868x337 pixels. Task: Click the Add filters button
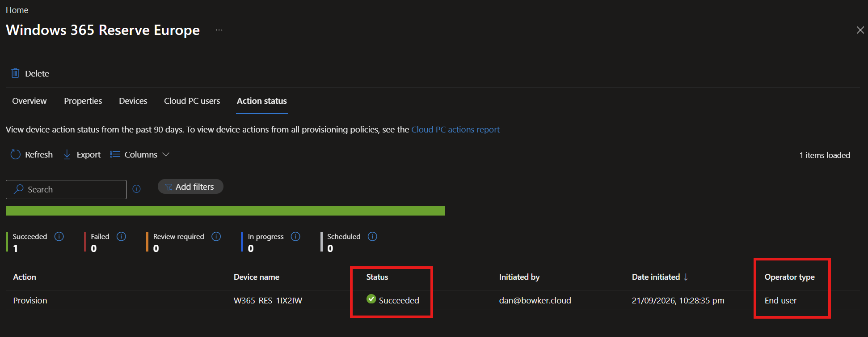click(x=190, y=187)
